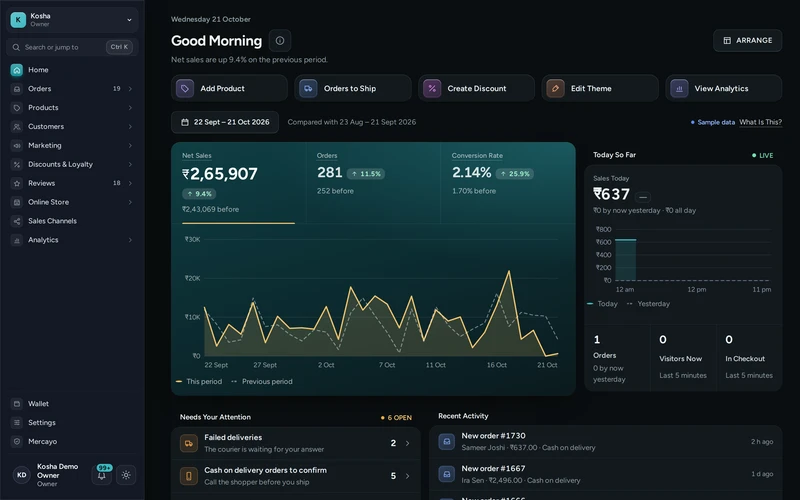
Task: Click the truck icon on Orders to Ship
Action: [308, 88]
